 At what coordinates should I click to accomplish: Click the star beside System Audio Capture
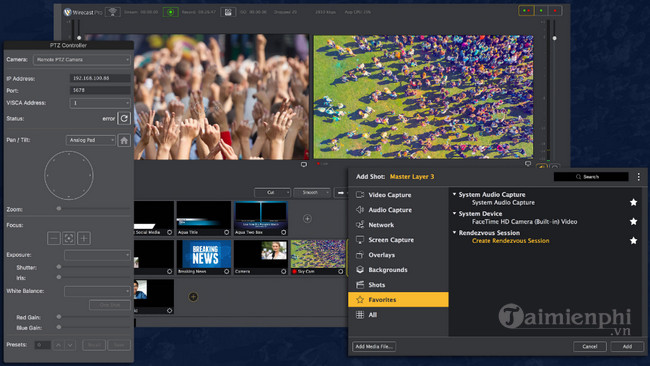pos(633,202)
